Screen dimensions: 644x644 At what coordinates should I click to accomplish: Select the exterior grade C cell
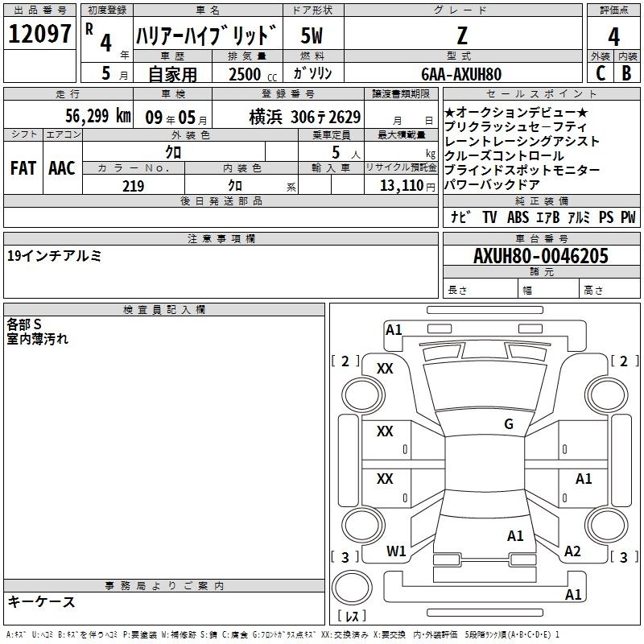tap(601, 73)
